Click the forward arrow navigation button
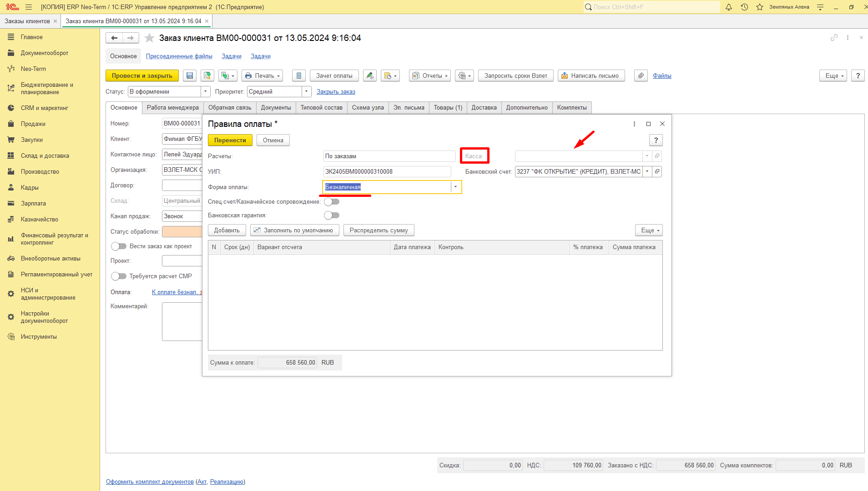Image resolution: width=868 pixels, height=491 pixels. pos(131,38)
